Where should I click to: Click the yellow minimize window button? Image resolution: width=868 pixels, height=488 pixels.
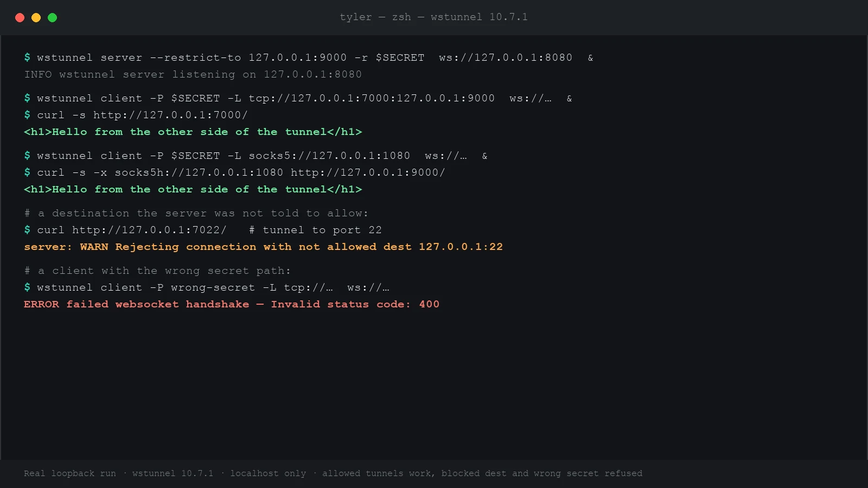click(x=36, y=17)
